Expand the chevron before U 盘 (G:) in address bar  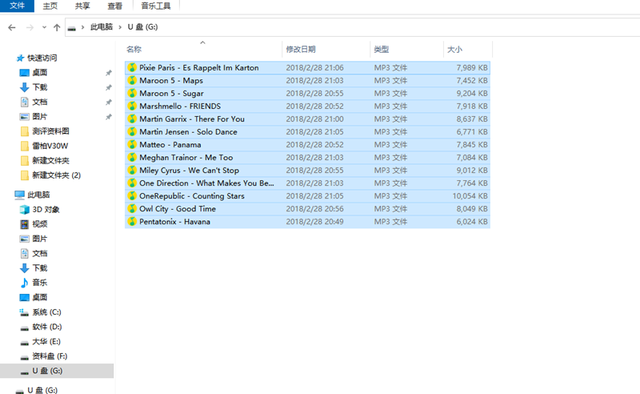(x=120, y=27)
